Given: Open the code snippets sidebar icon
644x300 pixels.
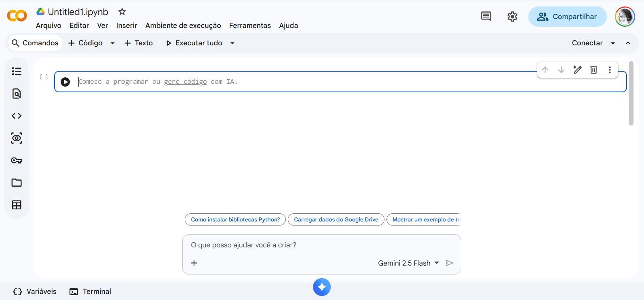Looking at the screenshot, I should click(x=17, y=116).
